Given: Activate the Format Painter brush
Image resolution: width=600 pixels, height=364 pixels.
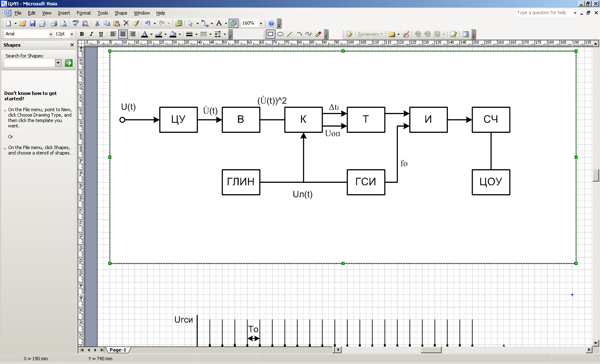Looking at the screenshot, I should (136, 23).
